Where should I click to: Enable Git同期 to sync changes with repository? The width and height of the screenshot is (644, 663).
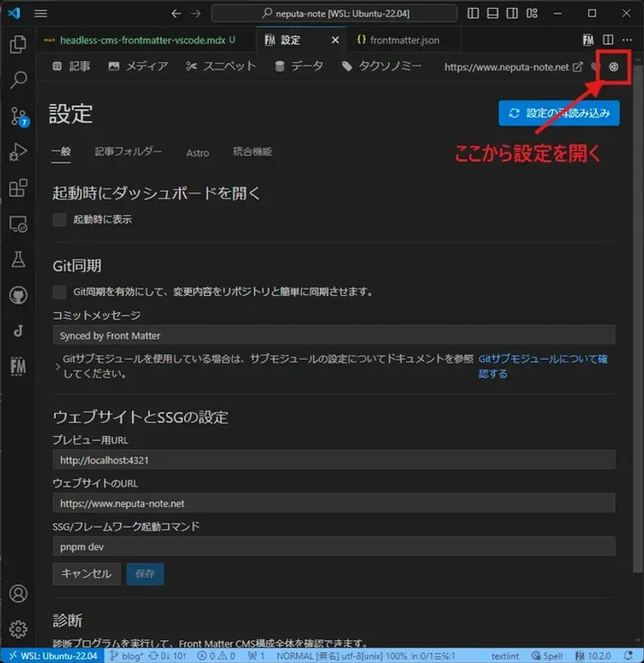pyautogui.click(x=59, y=293)
